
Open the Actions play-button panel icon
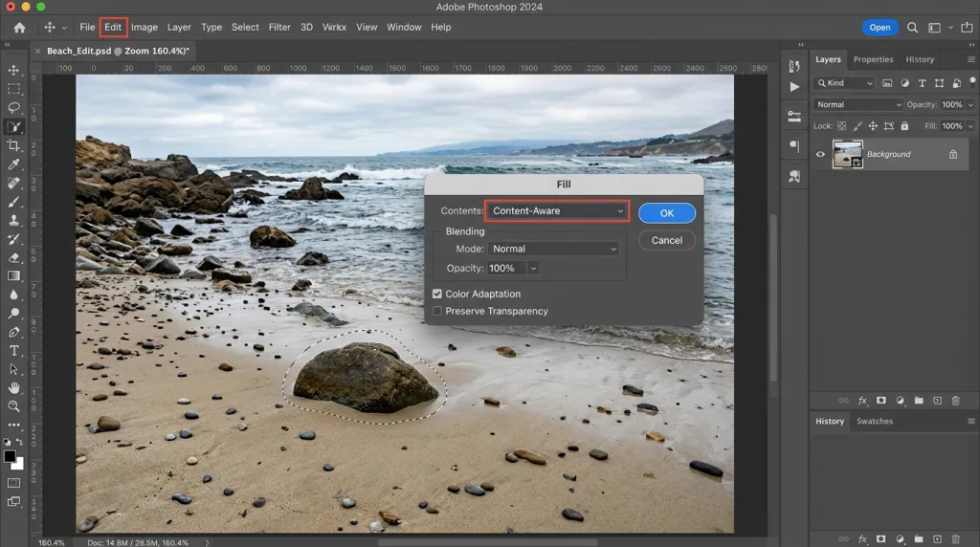(x=794, y=87)
